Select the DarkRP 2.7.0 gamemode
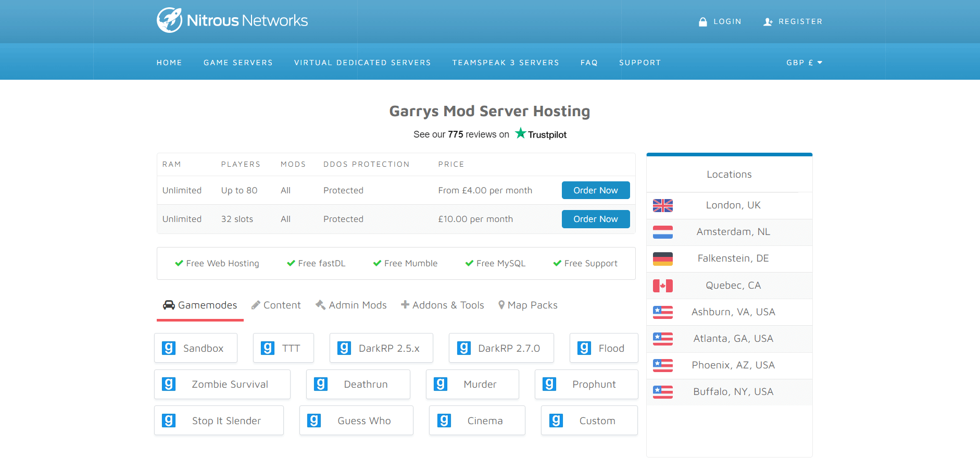This screenshot has height=469, width=980. point(501,348)
